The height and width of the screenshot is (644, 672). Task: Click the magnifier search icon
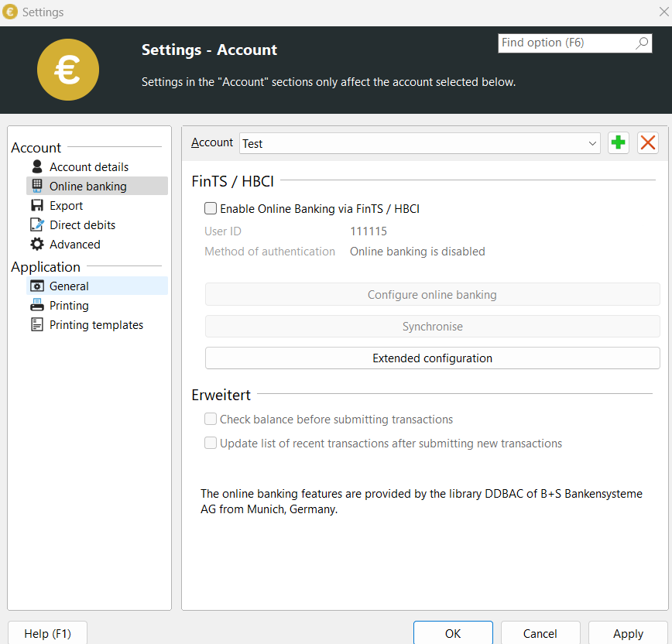pos(642,43)
